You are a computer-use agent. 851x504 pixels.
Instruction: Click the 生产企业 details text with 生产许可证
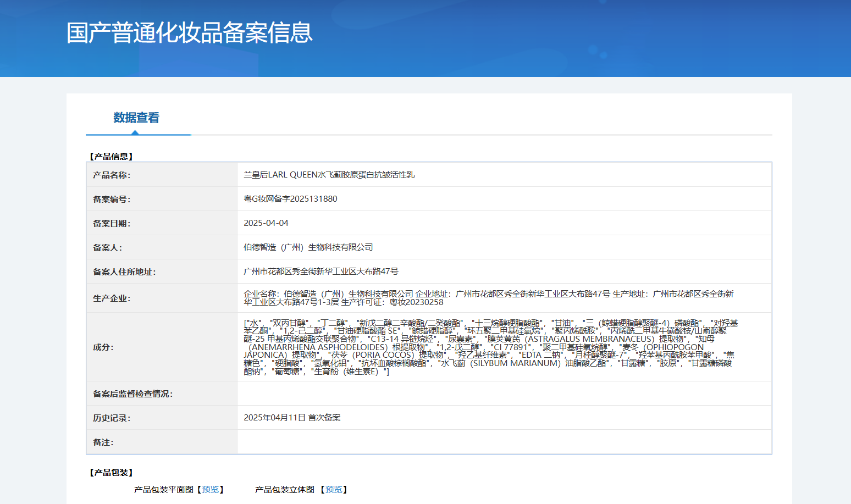click(489, 298)
